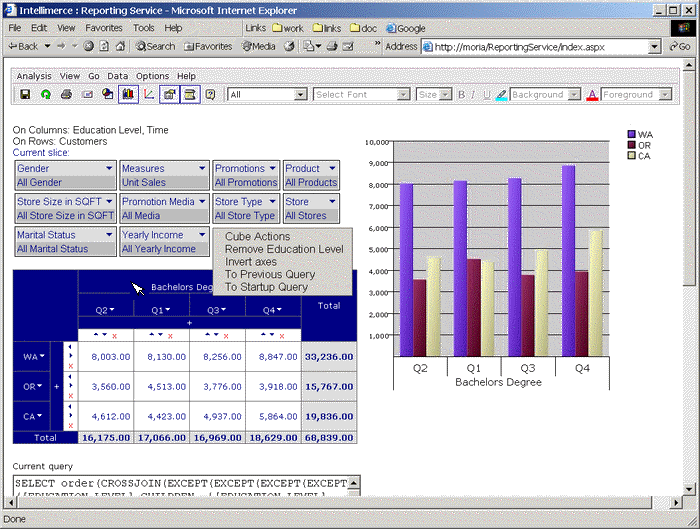Click the All Gender slice value
Screen dimensions: 700x529
point(39,182)
